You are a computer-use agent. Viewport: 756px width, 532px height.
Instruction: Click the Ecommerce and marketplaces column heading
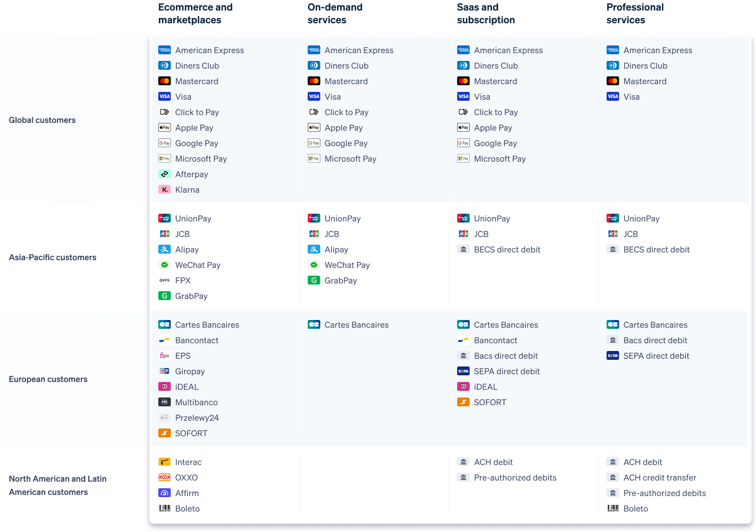[x=195, y=13]
